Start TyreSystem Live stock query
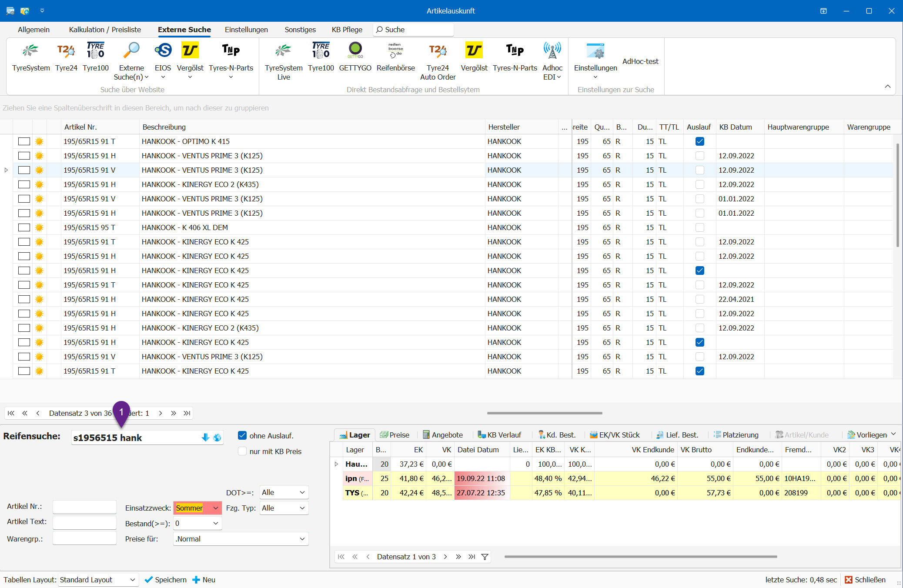 click(x=284, y=61)
